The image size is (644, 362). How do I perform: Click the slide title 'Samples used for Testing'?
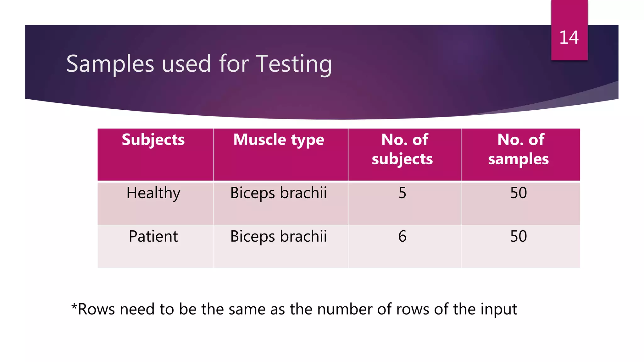tap(199, 64)
